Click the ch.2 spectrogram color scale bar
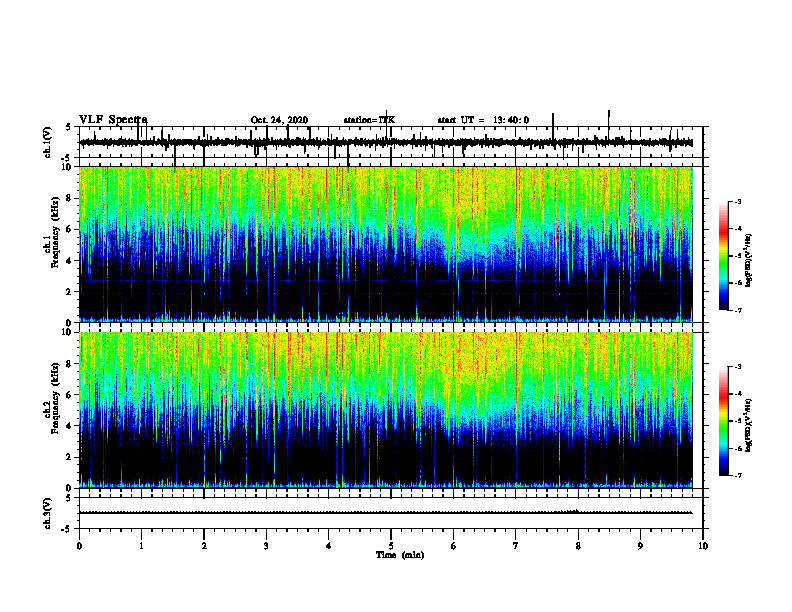Screen dimensions: 792x612 pos(724,421)
